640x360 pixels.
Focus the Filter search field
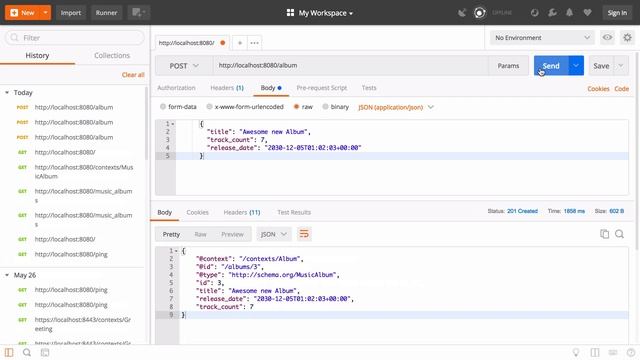point(75,38)
